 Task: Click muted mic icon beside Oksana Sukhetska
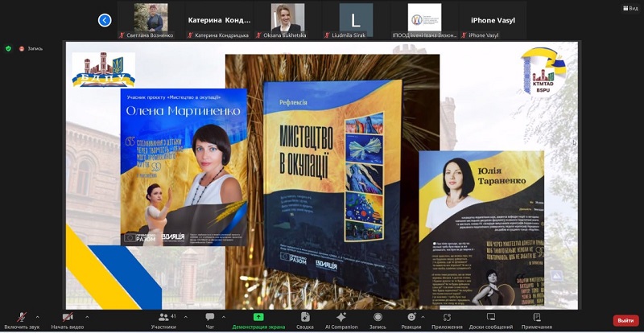click(258, 35)
